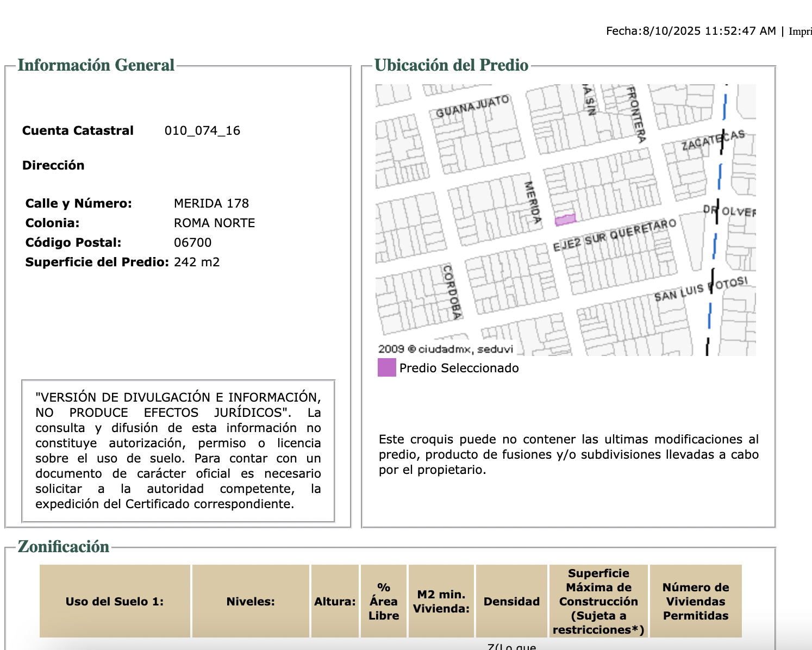Click the Zonificación section heading

(x=64, y=546)
